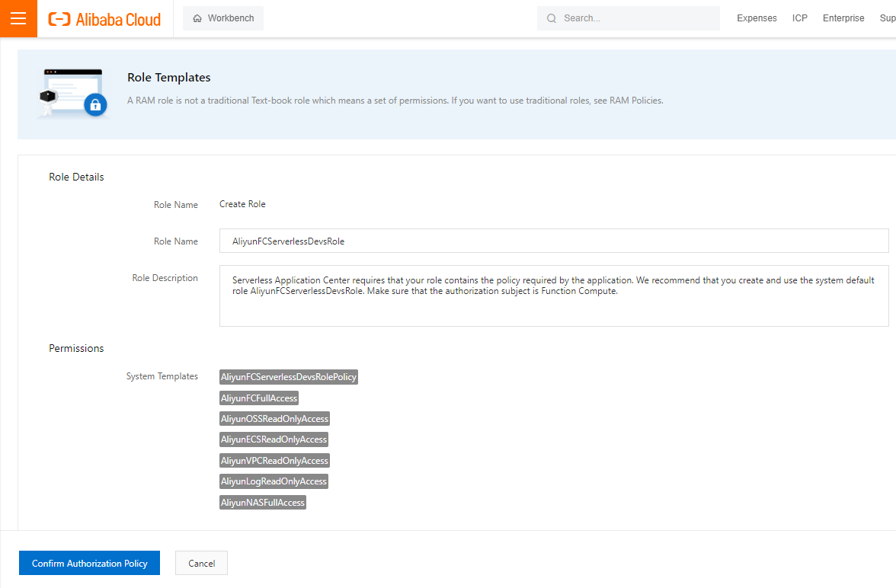The width and height of the screenshot is (896, 588).
Task: Click the Role Description text area
Action: [554, 296]
